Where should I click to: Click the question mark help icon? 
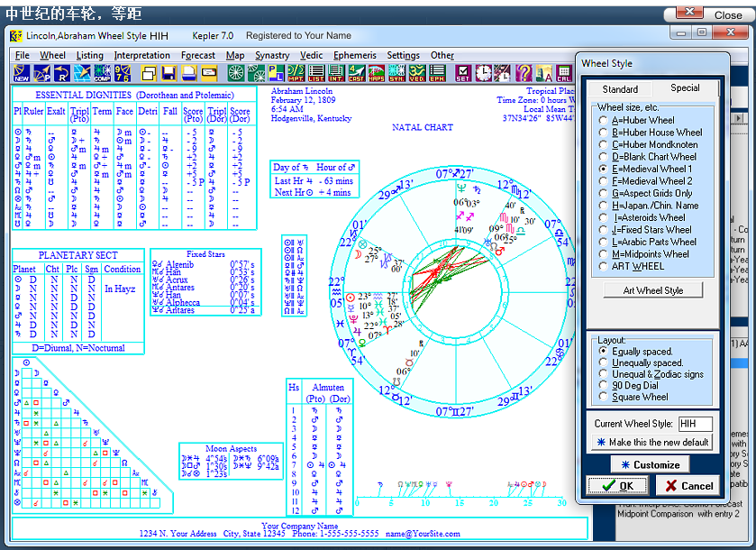tap(524, 73)
